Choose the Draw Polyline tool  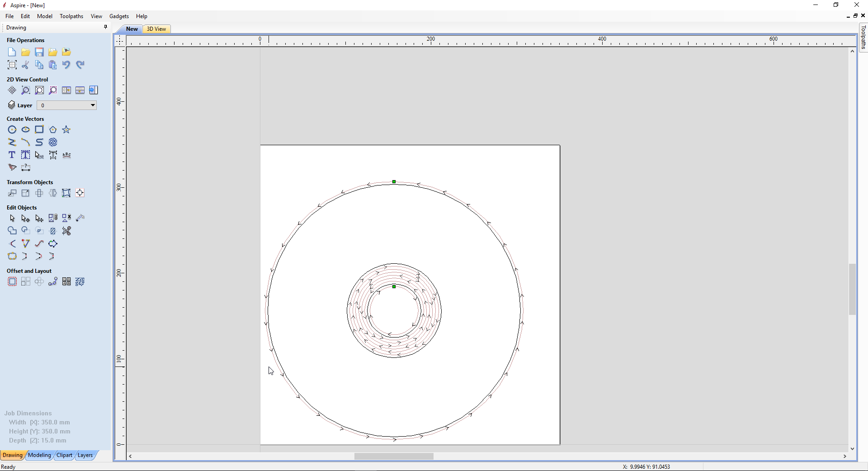click(x=12, y=142)
